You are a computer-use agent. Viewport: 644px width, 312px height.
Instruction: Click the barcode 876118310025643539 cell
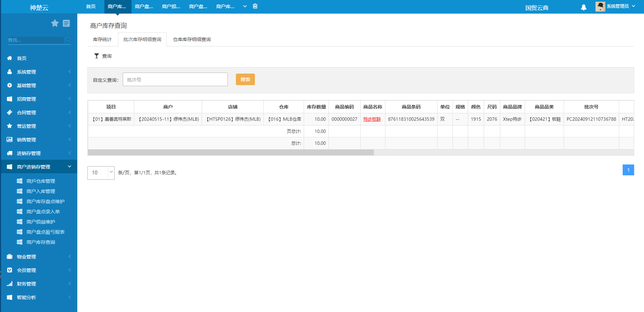[x=411, y=119]
